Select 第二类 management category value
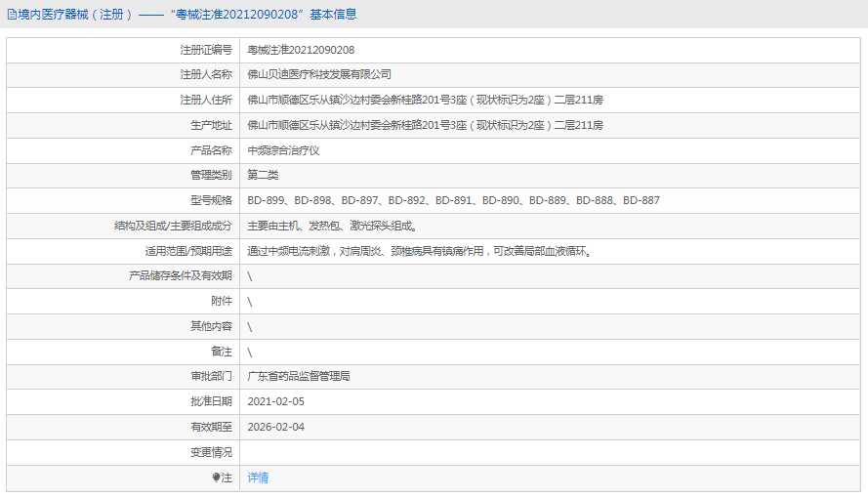 [263, 175]
